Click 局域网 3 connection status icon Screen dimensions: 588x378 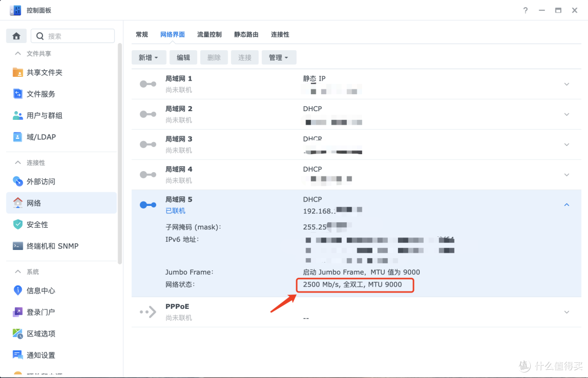click(x=148, y=144)
